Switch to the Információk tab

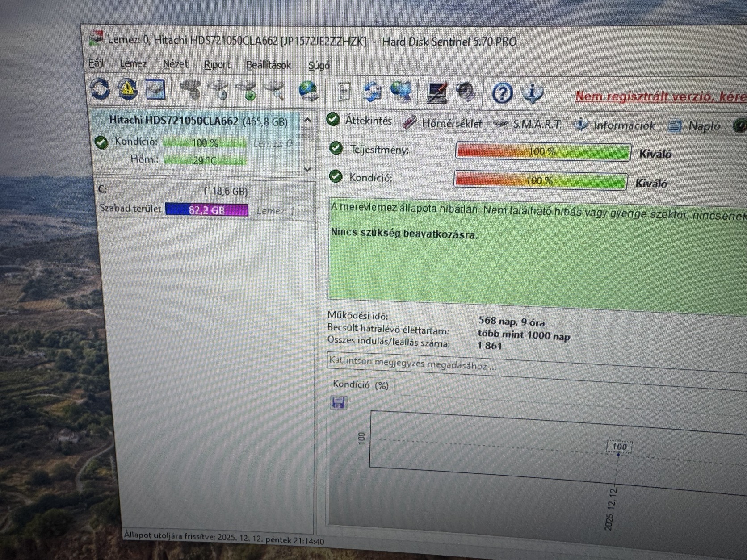click(615, 125)
